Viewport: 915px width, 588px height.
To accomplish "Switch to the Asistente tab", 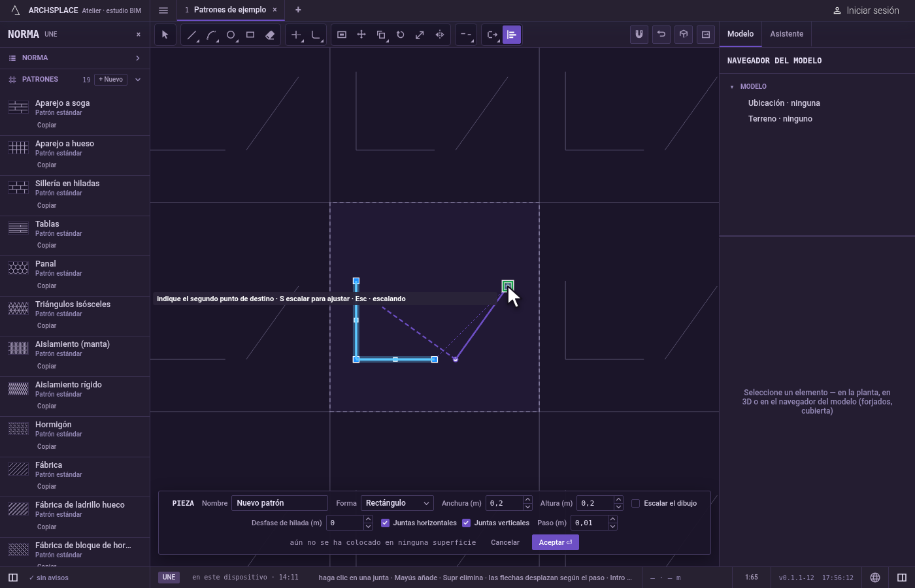I will tap(786, 34).
